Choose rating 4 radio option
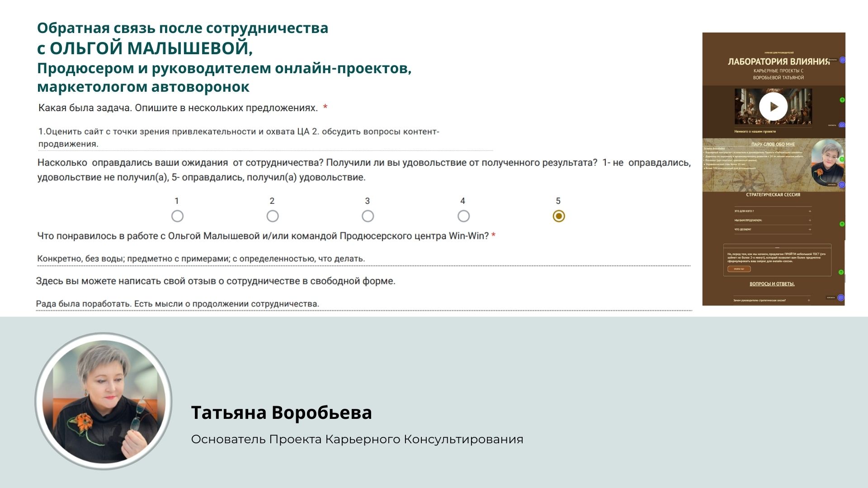Image resolution: width=868 pixels, height=488 pixels. click(x=463, y=216)
